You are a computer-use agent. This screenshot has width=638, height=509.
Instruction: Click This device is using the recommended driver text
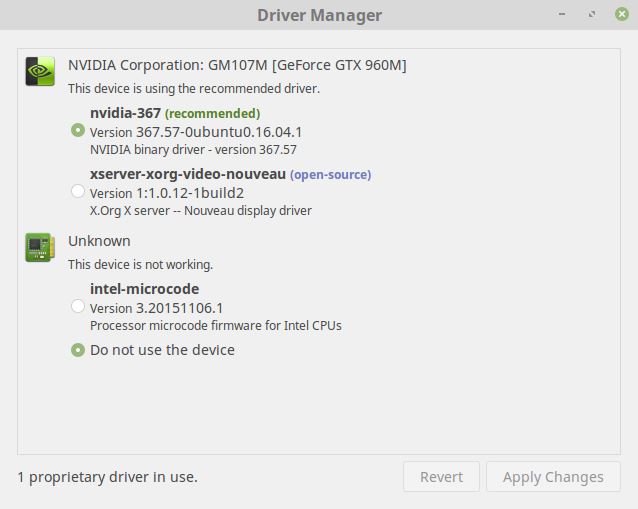click(194, 89)
